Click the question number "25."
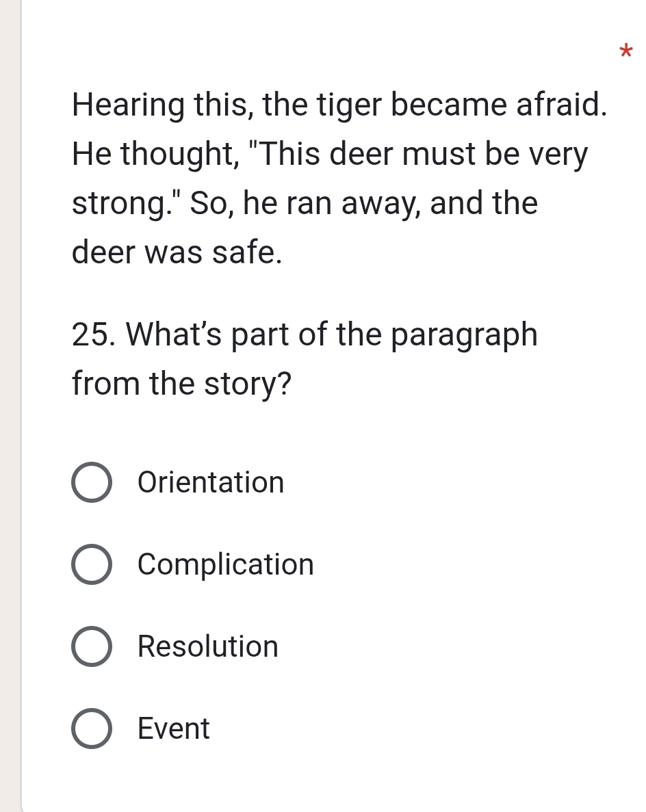The image size is (646, 812). point(94,335)
